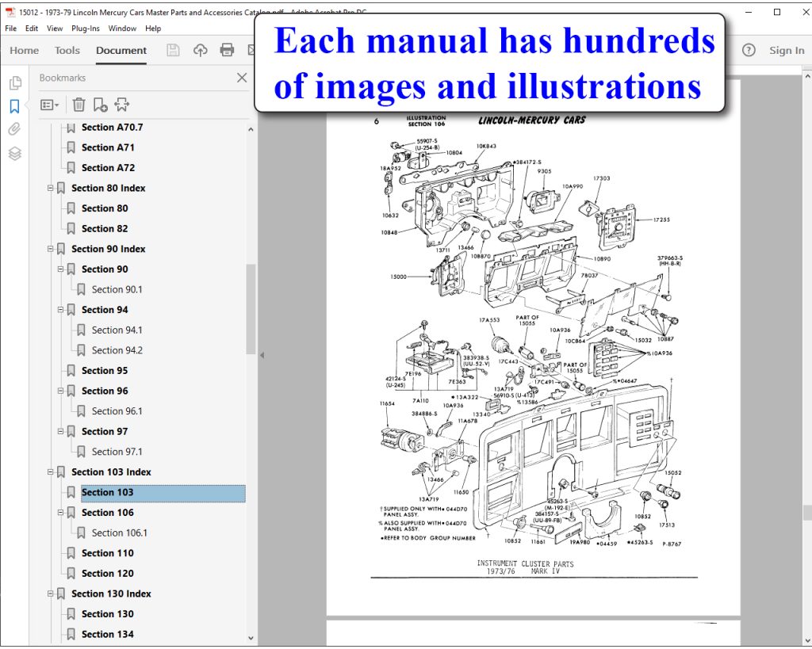Collapse the Section 103 Index node
Viewport: 812px width, 649px height.
pyautogui.click(x=51, y=472)
